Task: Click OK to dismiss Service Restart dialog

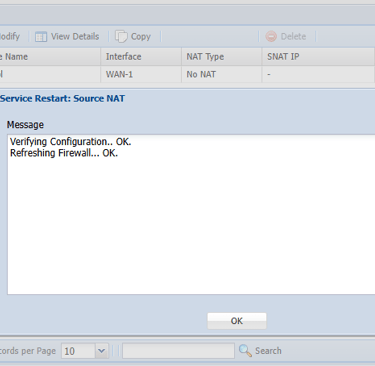Action: point(237,321)
